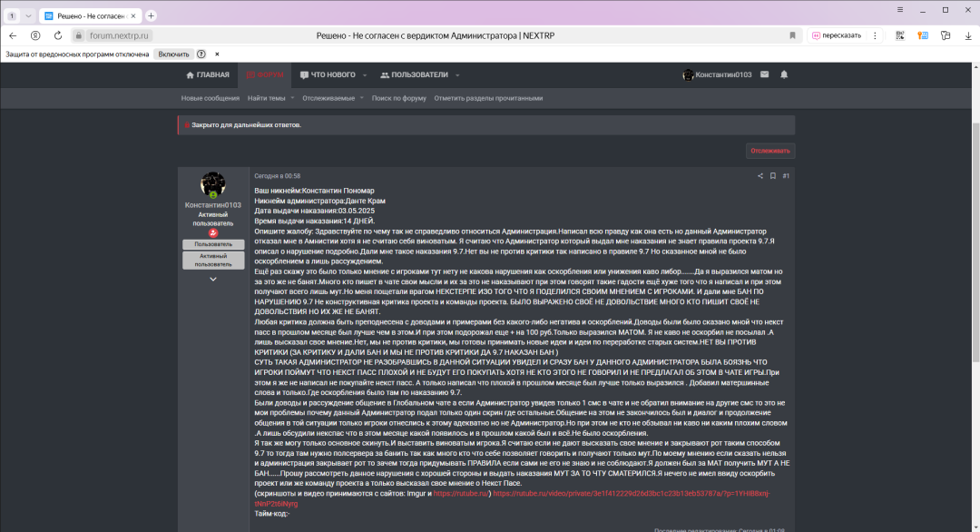Click the help question mark in protection bar

pos(201,54)
